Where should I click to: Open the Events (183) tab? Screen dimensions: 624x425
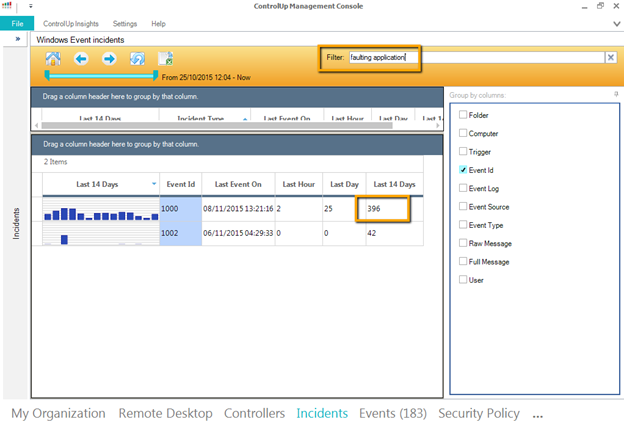[x=393, y=413]
